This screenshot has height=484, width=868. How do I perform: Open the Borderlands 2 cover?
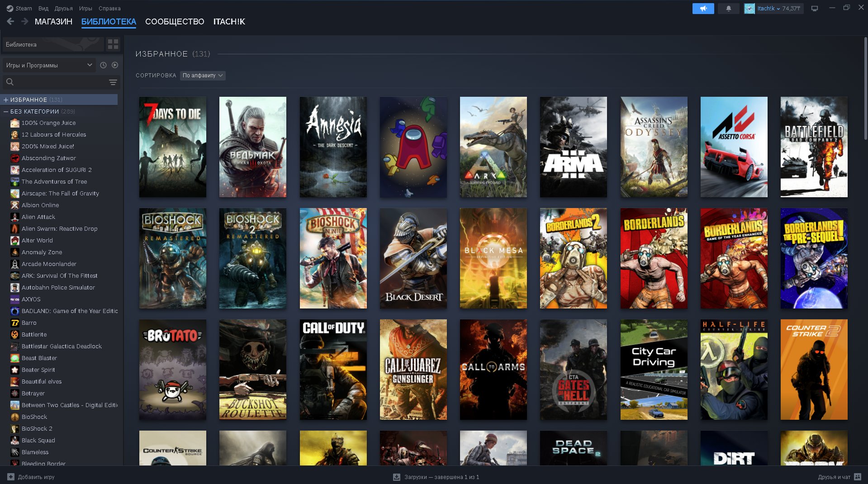tap(574, 258)
